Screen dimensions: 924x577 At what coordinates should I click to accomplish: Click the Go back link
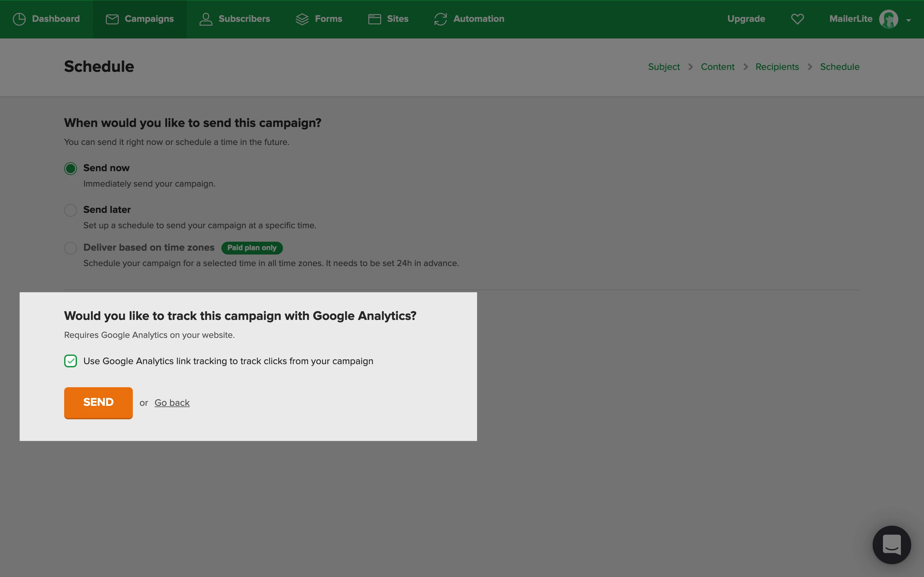[x=172, y=403]
